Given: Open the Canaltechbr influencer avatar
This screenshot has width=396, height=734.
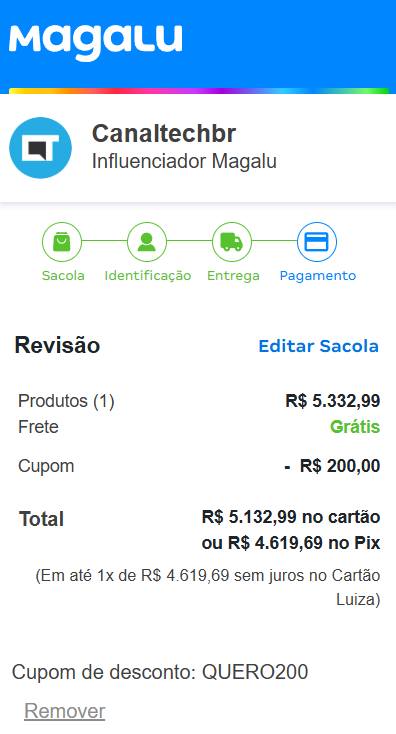Looking at the screenshot, I should point(40,148).
